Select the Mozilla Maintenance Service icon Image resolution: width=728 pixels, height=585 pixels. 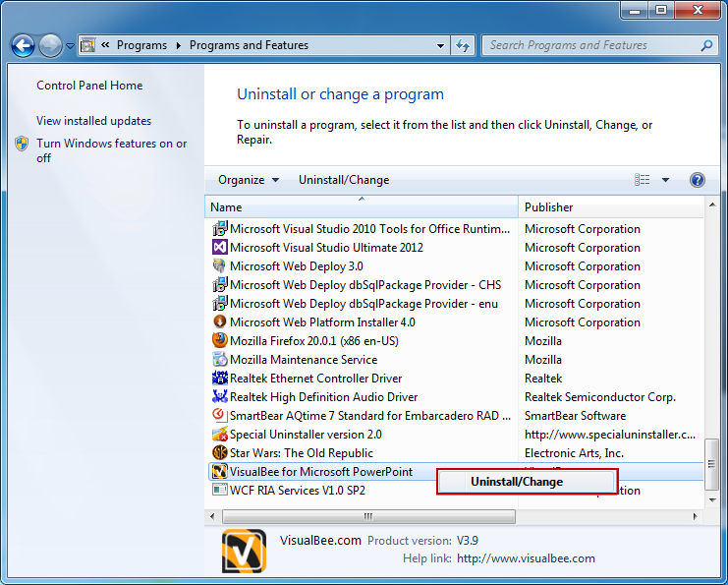[x=220, y=359]
